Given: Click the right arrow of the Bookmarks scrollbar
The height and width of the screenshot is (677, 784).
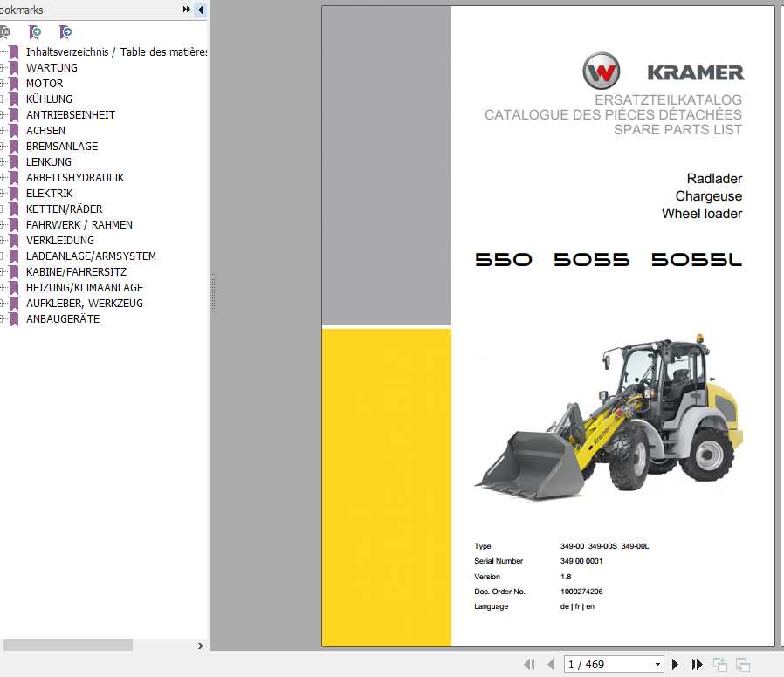Looking at the screenshot, I should [201, 646].
